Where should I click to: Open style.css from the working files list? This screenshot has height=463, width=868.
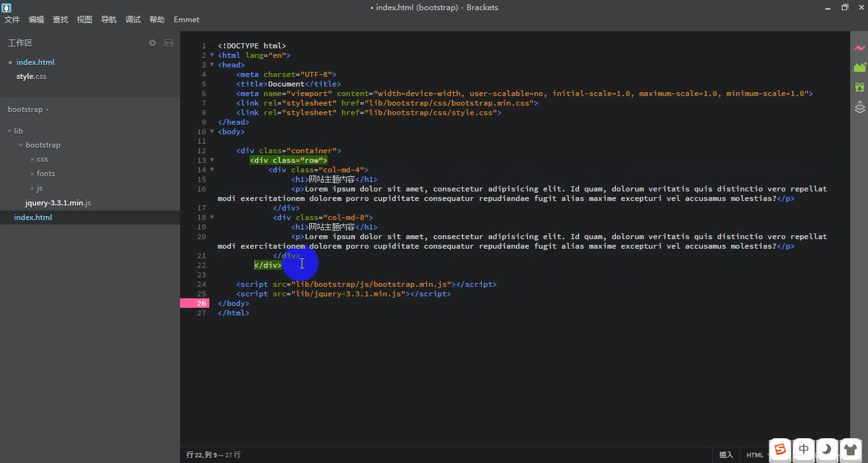(31, 76)
